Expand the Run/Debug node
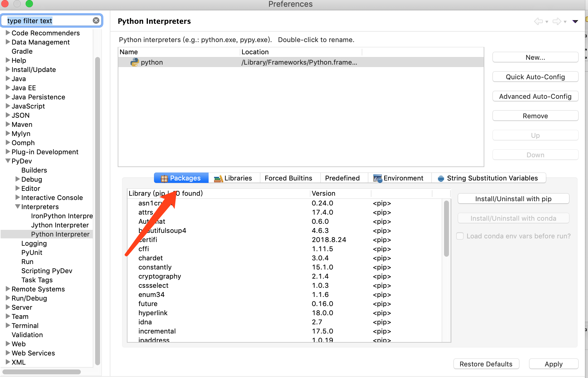This screenshot has width=588, height=378. (x=8, y=298)
